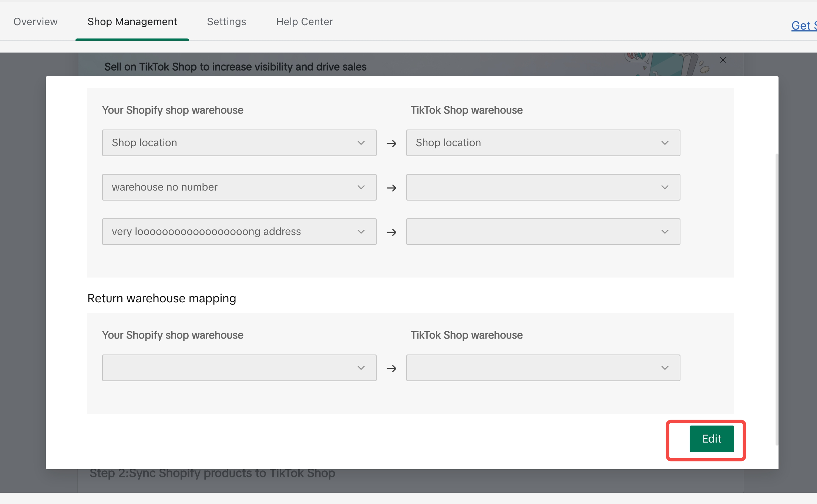Open empty TikTok dropdown beside long address
This screenshot has height=504, width=817.
click(x=543, y=232)
